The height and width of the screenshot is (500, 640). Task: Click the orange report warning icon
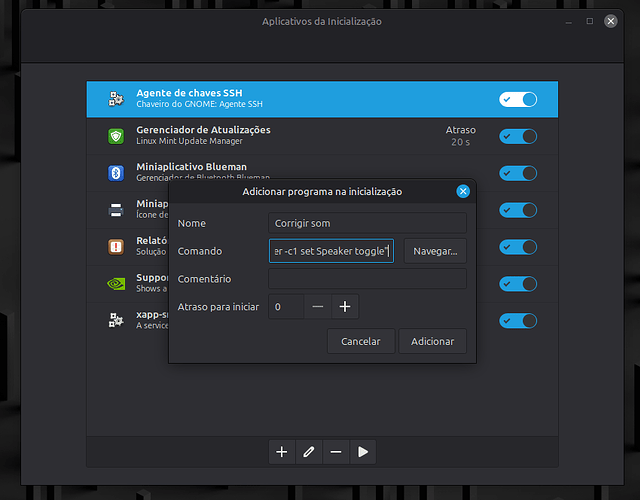click(116, 246)
